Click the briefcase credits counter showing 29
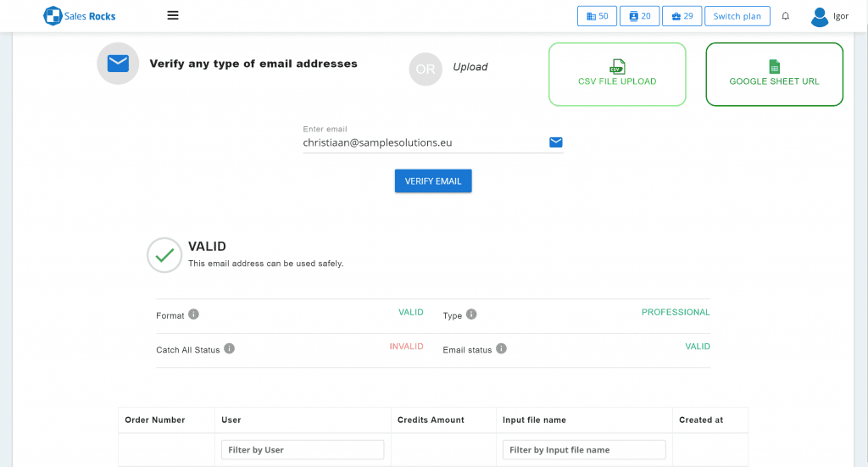868x467 pixels. 682,16
